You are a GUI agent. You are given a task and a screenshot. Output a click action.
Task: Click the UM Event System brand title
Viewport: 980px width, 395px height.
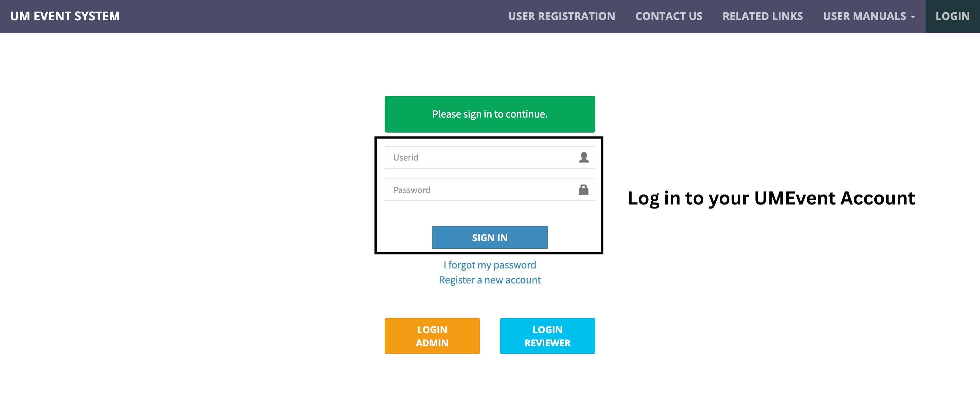tap(65, 16)
